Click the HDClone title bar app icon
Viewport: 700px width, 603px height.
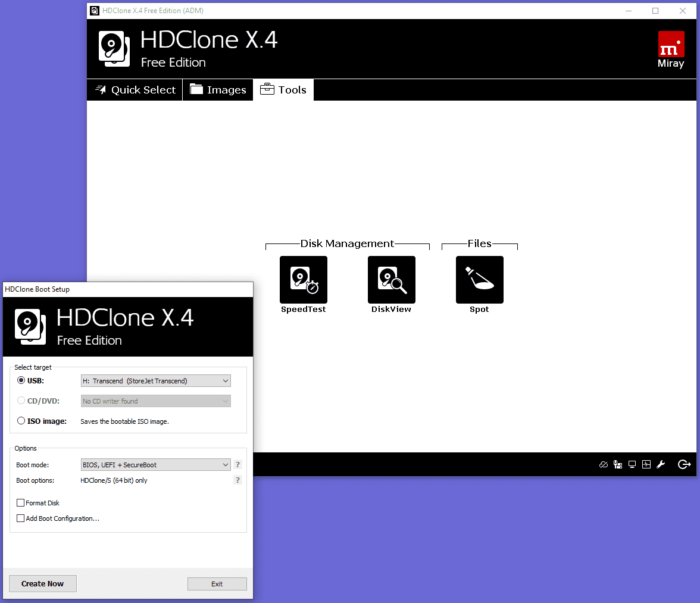(x=94, y=11)
